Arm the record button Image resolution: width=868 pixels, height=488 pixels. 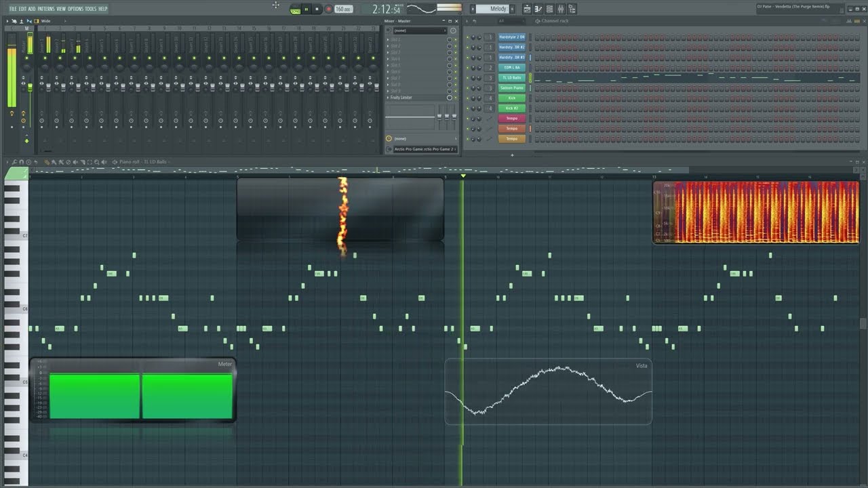point(329,9)
